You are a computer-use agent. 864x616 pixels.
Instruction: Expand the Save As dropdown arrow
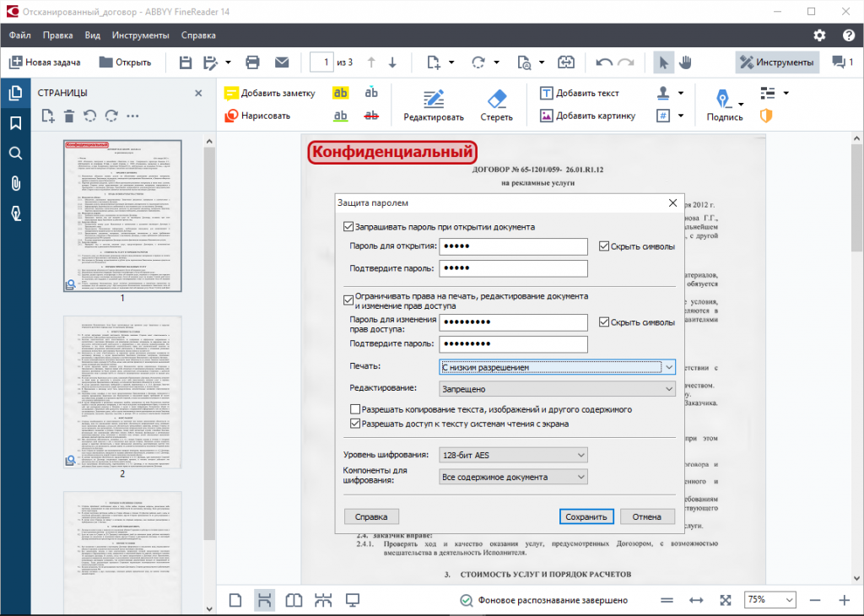228,62
